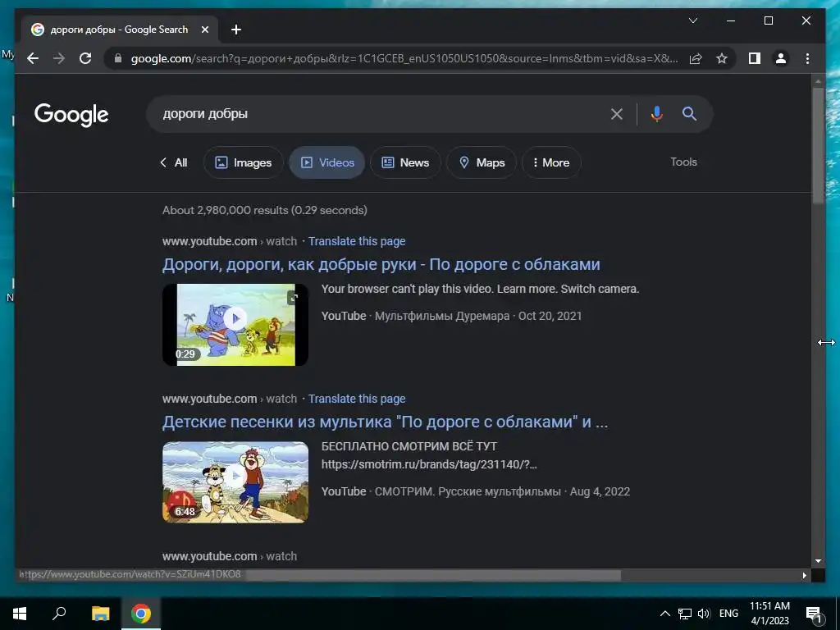Play the 6:48 video thumbnail
840x630 pixels.
pyautogui.click(x=235, y=482)
